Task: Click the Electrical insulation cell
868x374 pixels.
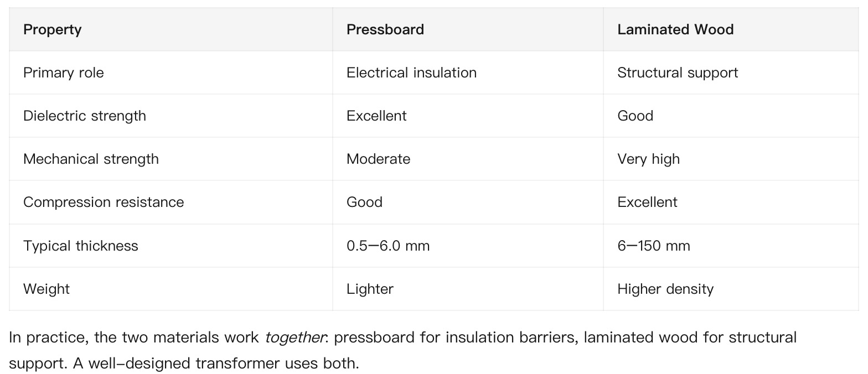Action: tap(411, 72)
